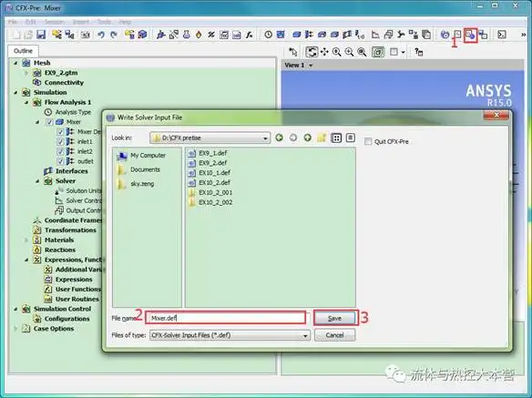
Task: Toggle the outlet boundary checkbox
Action: pos(60,161)
